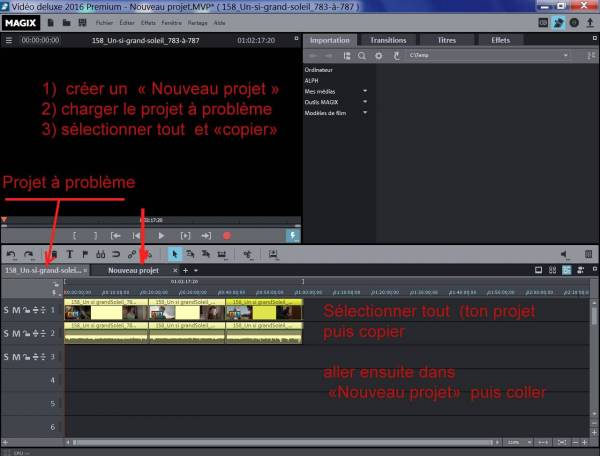The height and width of the screenshot is (456, 600).
Task: Mute track 2 with the M button
Action: click(x=18, y=331)
